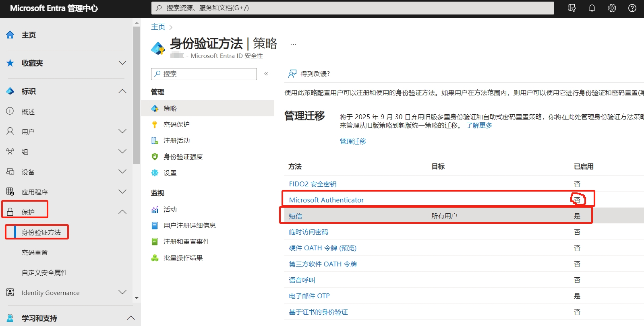Click the 设置 gear icon in blade menu
The image size is (644, 326).
(155, 173)
